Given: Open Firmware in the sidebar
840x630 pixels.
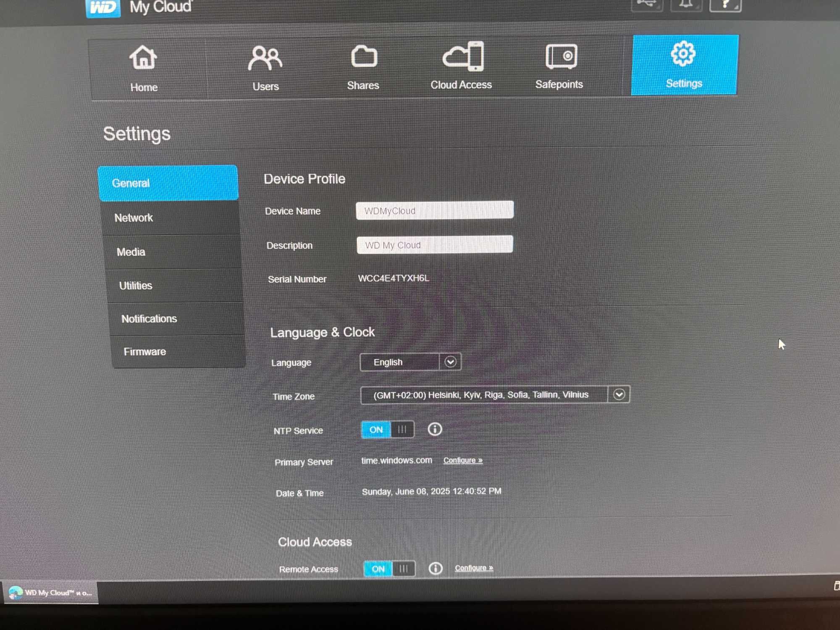Looking at the screenshot, I should pyautogui.click(x=179, y=352).
